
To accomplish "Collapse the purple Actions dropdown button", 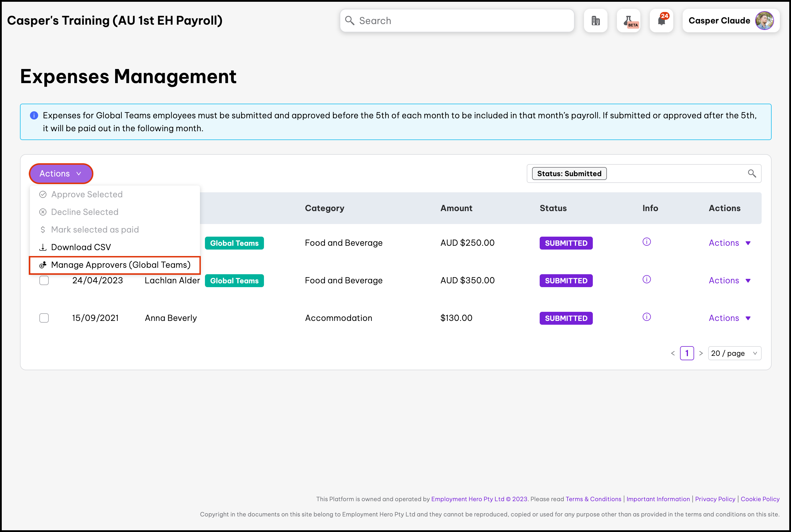I will click(61, 174).
